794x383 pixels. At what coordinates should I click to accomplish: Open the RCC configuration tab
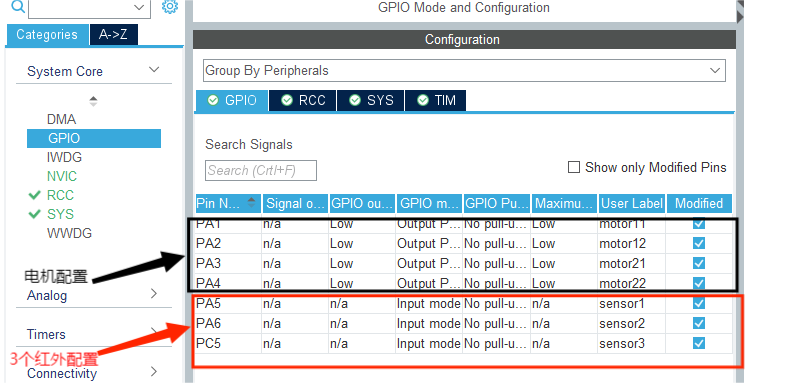[303, 100]
